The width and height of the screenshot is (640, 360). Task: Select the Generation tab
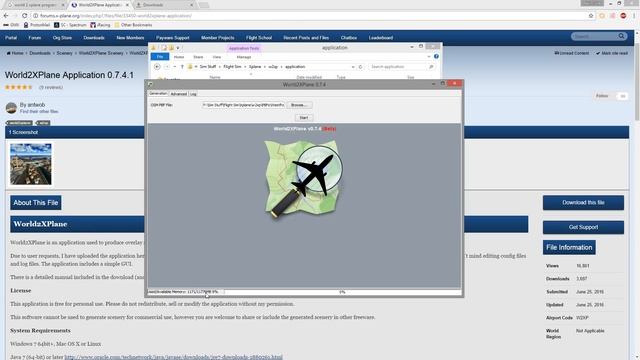tap(158, 93)
